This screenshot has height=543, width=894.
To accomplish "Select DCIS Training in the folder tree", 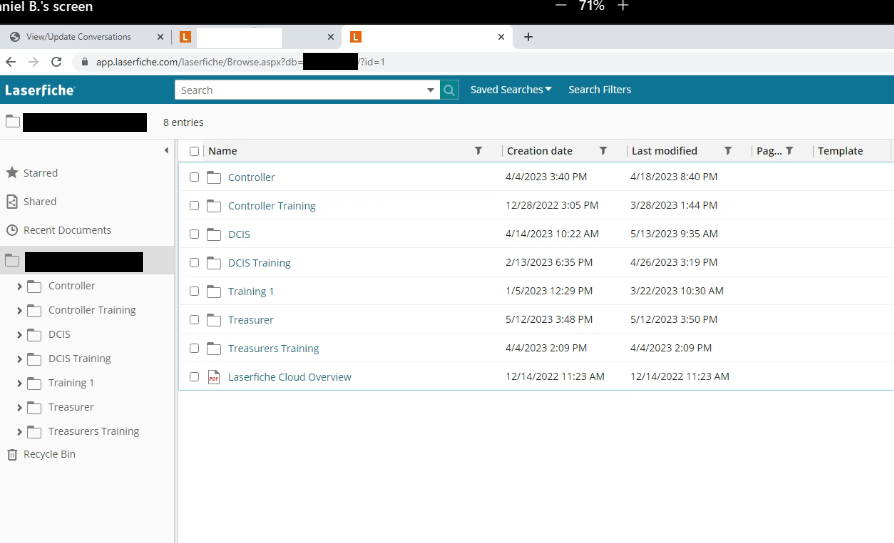I will point(79,358).
